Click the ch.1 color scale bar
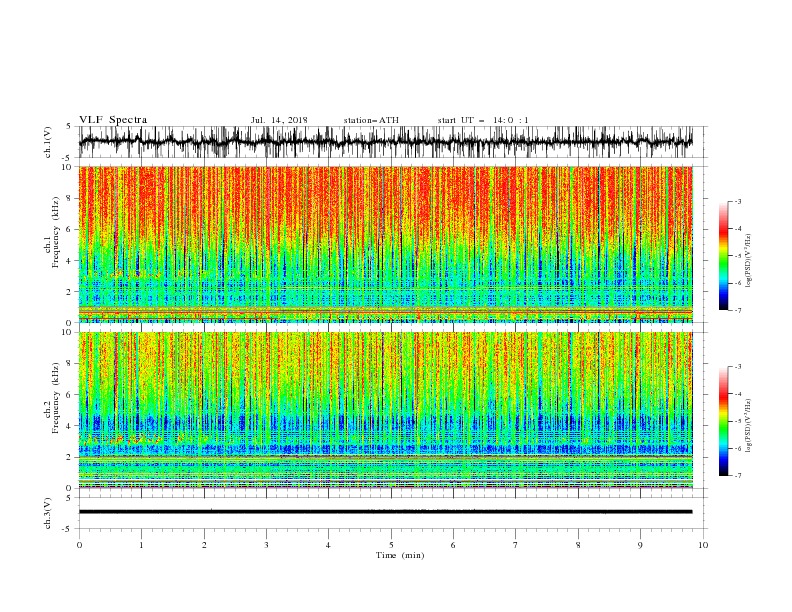This screenshot has height=612, width=792. click(723, 256)
